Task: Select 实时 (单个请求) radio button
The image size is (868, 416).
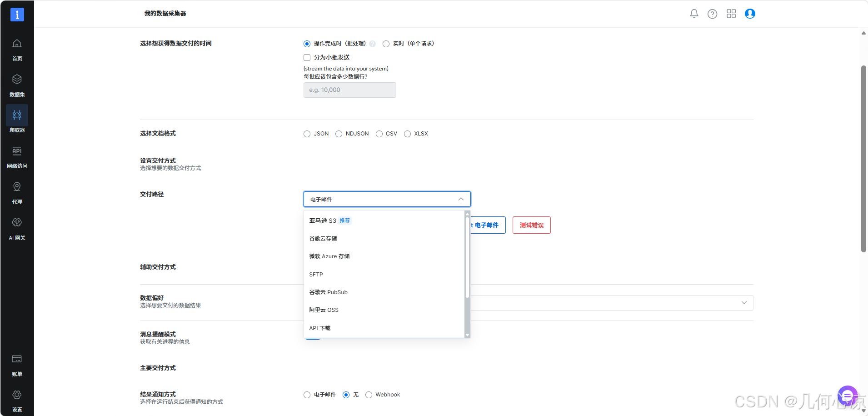Action: [386, 44]
